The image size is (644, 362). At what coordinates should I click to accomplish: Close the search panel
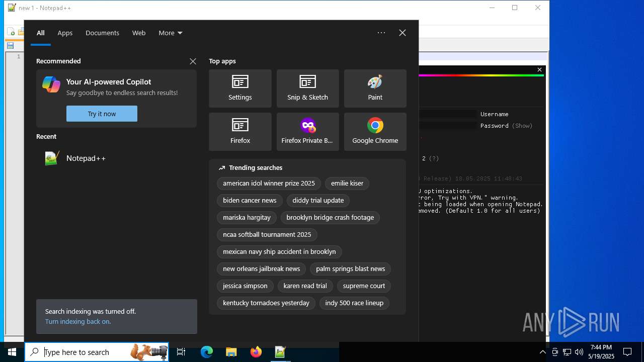(x=403, y=33)
